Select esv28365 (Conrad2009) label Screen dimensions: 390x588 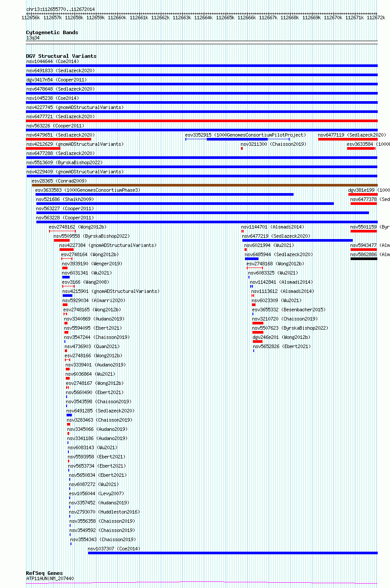point(59,181)
